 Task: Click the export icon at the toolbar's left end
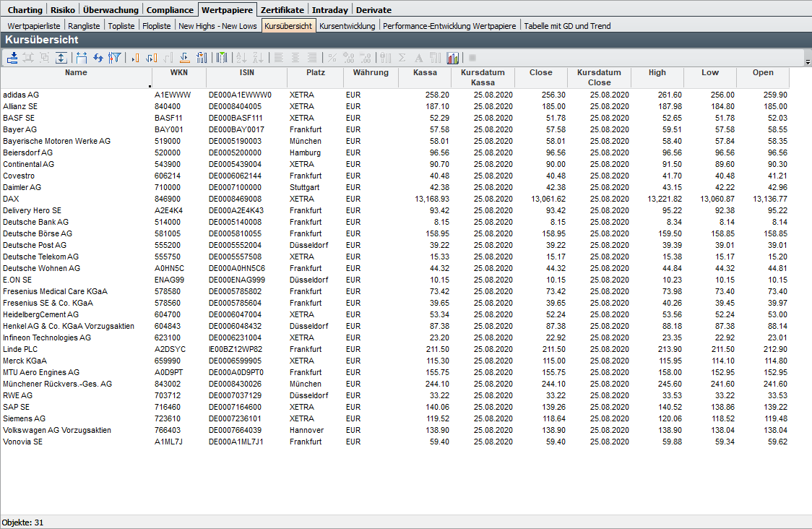click(x=13, y=58)
